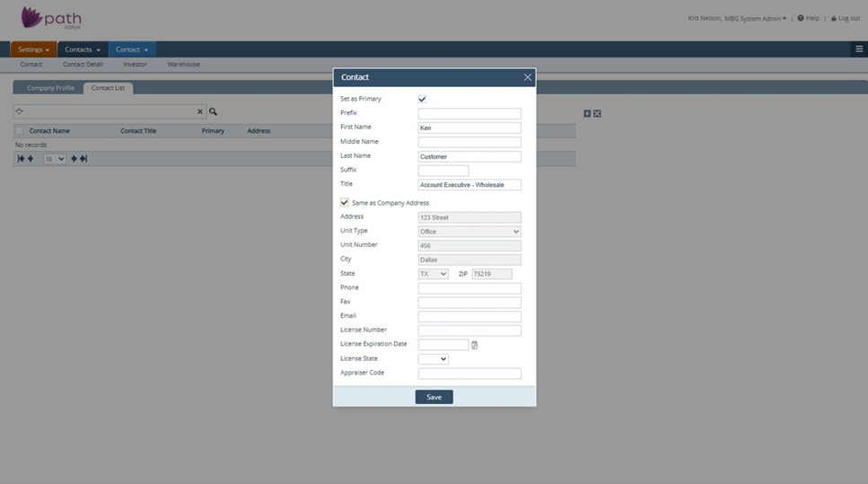Viewport: 868px width, 484px height.
Task: Go to the first page of records
Action: click(x=21, y=159)
